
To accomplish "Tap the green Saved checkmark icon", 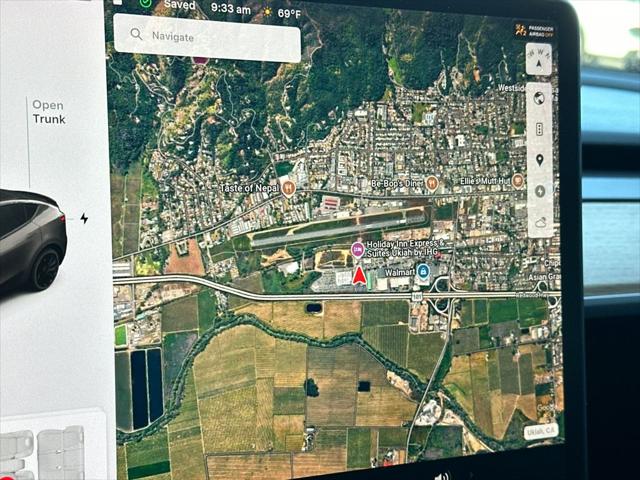I will tap(145, 4).
